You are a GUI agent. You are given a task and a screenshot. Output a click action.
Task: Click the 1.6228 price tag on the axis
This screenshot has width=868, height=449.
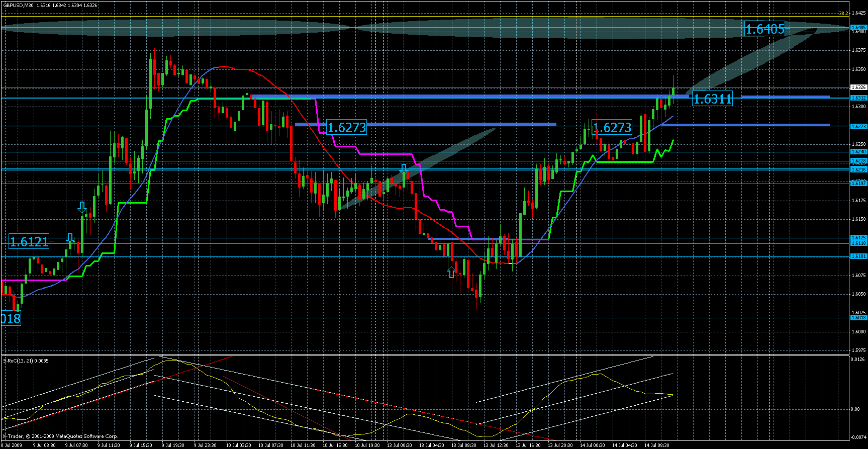pos(858,161)
